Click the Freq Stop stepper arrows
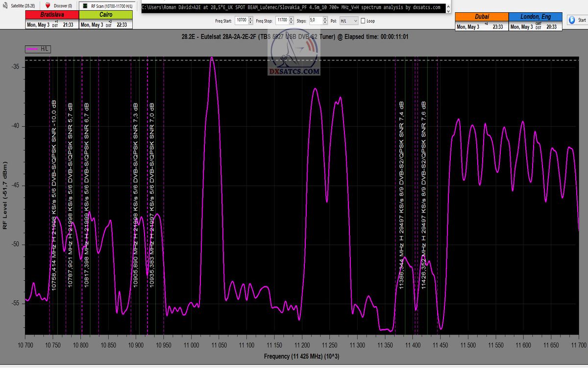 tap(291, 21)
